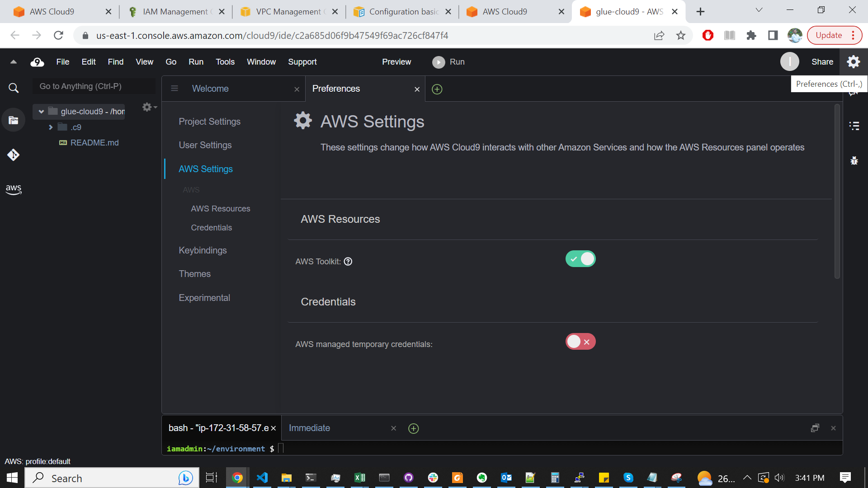
Task: Open Keybindings preferences
Action: tap(203, 250)
